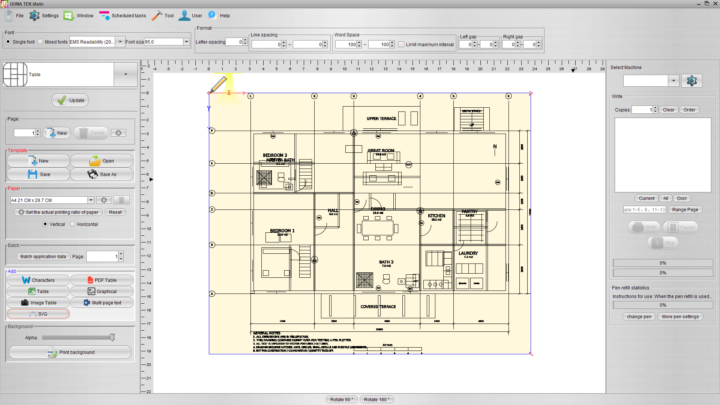
Task: Click the Copies number field
Action: click(642, 110)
